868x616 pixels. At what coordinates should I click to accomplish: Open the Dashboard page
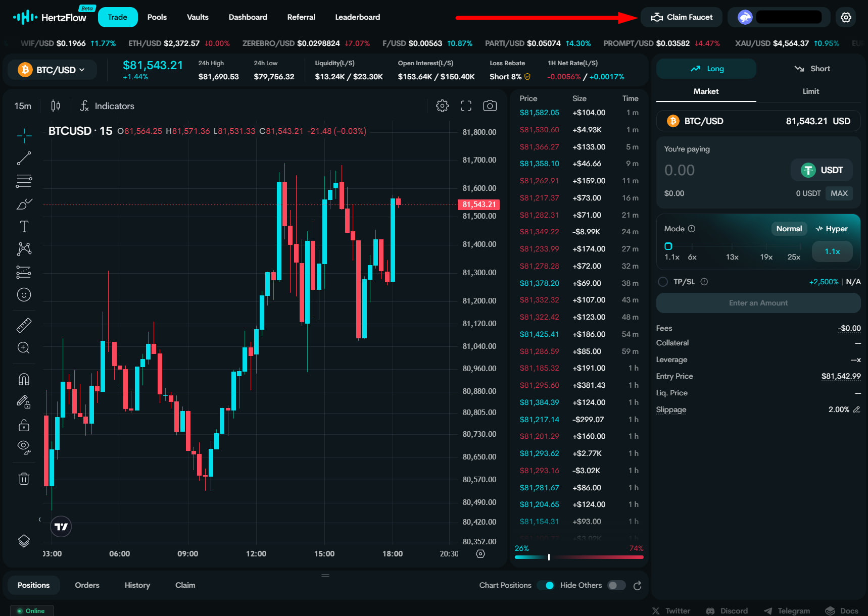(248, 17)
